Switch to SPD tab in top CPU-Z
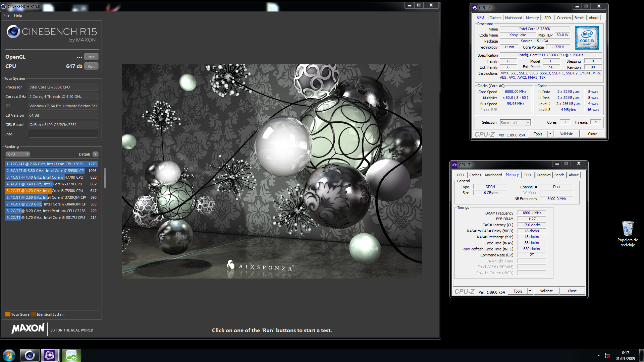The image size is (644, 362). (x=547, y=18)
